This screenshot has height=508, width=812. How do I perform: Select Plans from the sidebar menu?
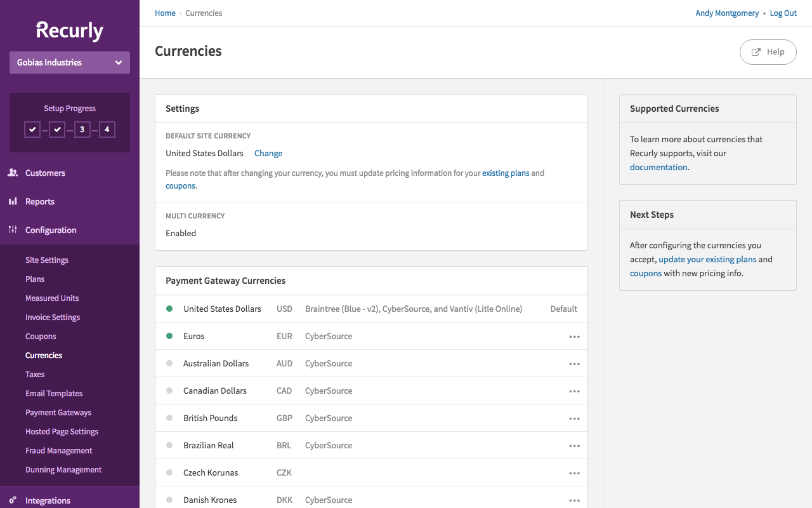click(34, 279)
